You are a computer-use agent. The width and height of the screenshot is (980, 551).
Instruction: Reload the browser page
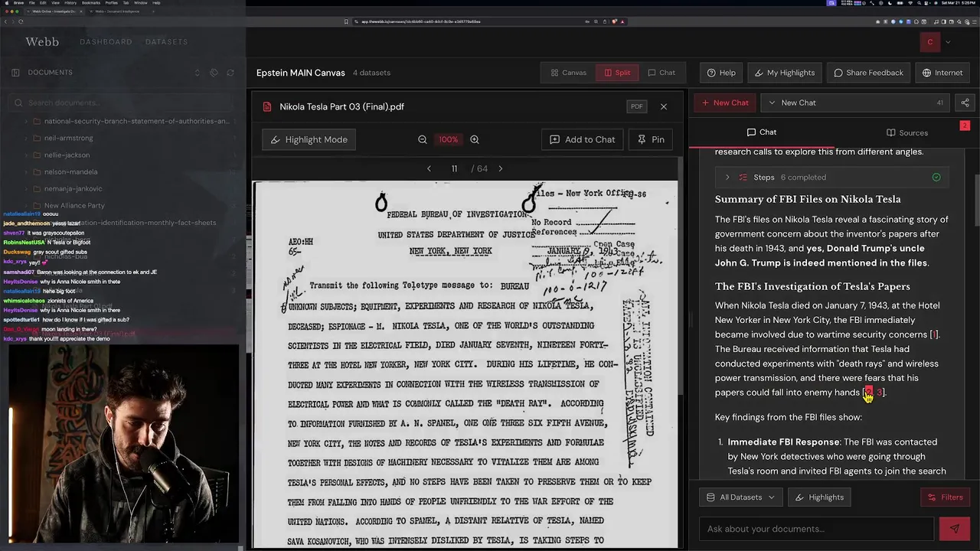click(21, 21)
